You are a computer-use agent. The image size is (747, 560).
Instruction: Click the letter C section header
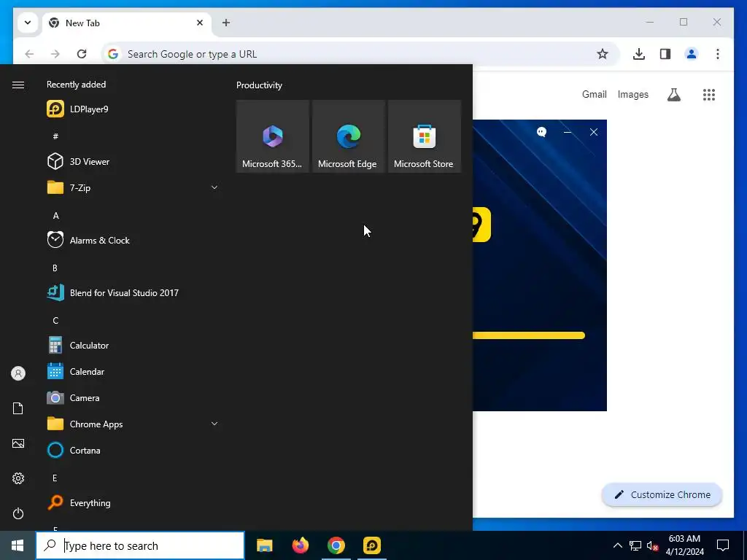(55, 321)
